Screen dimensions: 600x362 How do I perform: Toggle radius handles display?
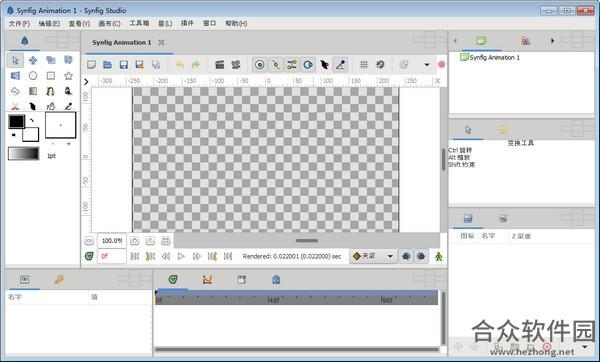(x=308, y=65)
